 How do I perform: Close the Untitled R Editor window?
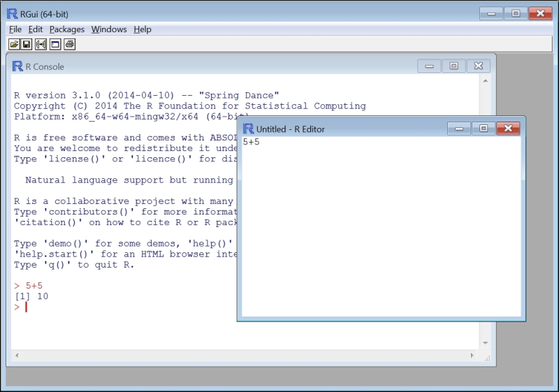tap(508, 129)
